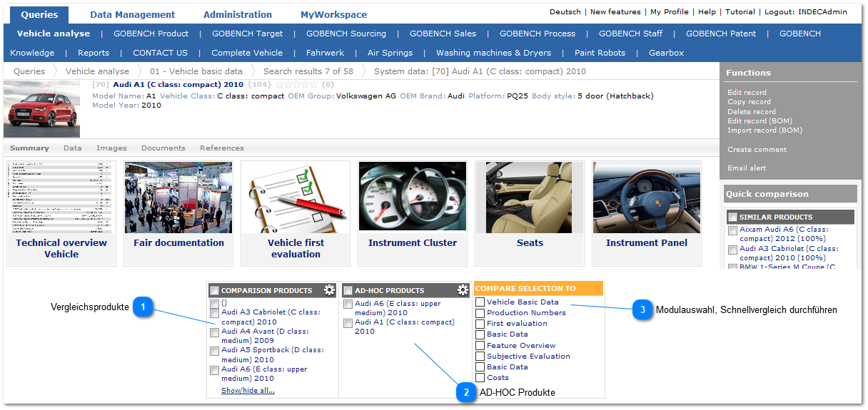Open Seats thumbnail
868x410 pixels.
[x=530, y=213]
